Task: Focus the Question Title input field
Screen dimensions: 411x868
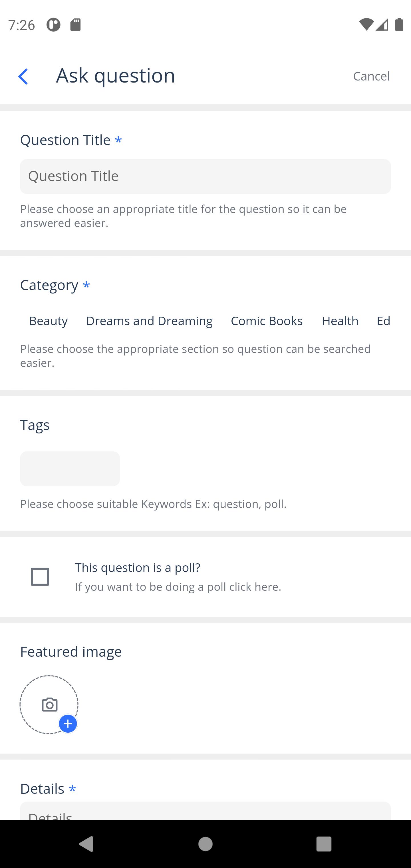Action: 205,176
